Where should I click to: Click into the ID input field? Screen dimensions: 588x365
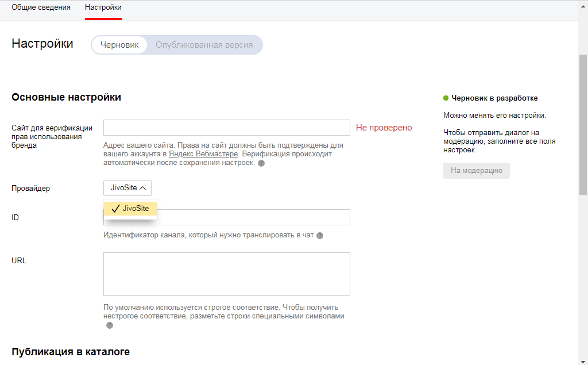pyautogui.click(x=253, y=217)
